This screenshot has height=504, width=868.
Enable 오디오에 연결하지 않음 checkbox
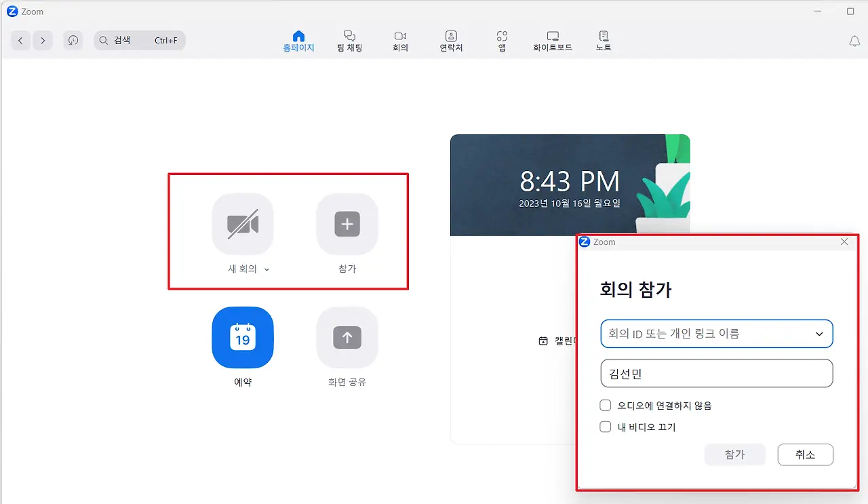[x=606, y=406]
